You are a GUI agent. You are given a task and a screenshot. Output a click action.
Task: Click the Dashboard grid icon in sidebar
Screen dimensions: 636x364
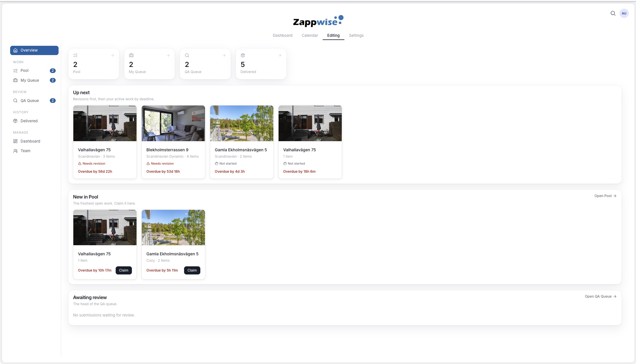coord(15,141)
